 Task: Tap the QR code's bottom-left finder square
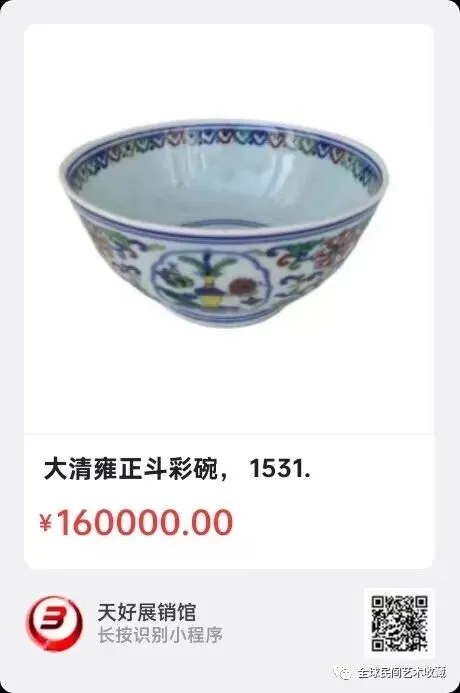click(378, 645)
